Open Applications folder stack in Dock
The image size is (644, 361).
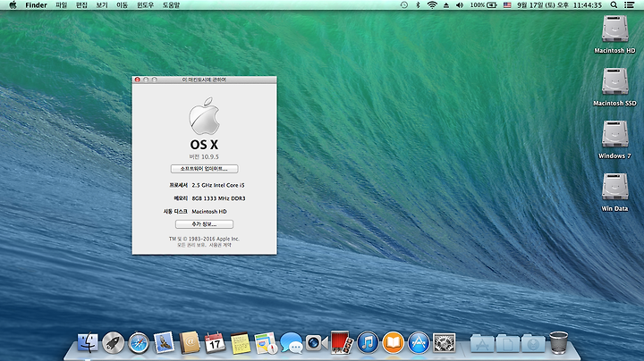(482, 343)
